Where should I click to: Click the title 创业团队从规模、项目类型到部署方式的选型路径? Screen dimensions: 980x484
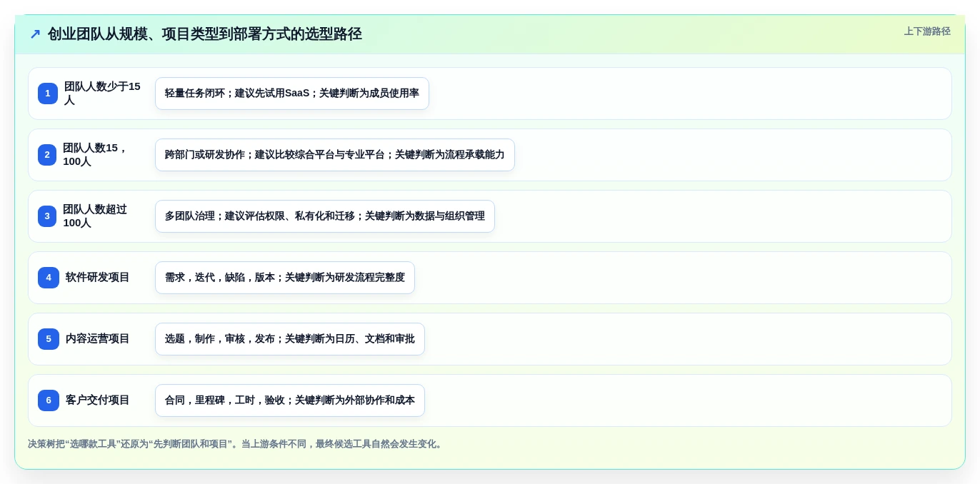pos(205,34)
